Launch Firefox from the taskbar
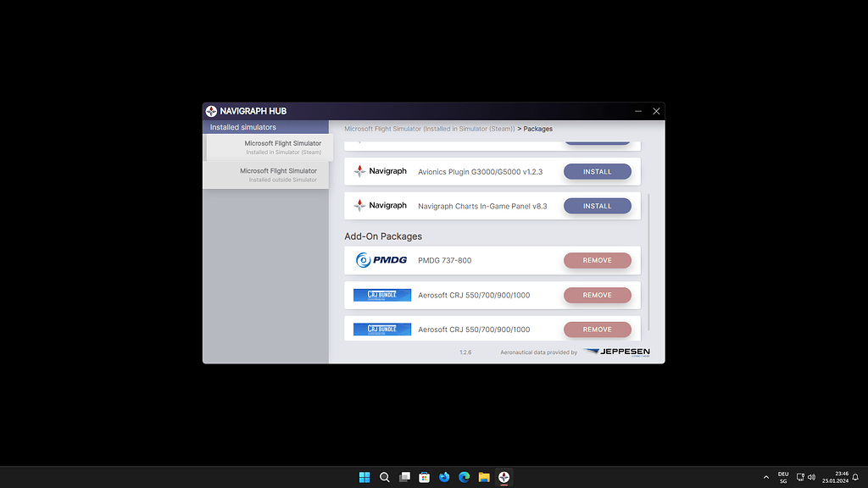This screenshot has height=488, width=868. [x=444, y=477]
